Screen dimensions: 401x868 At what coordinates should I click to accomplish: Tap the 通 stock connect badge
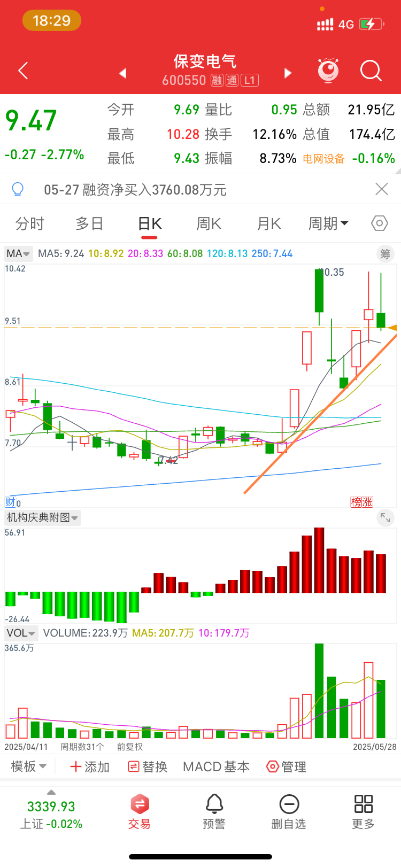pyautogui.click(x=232, y=81)
